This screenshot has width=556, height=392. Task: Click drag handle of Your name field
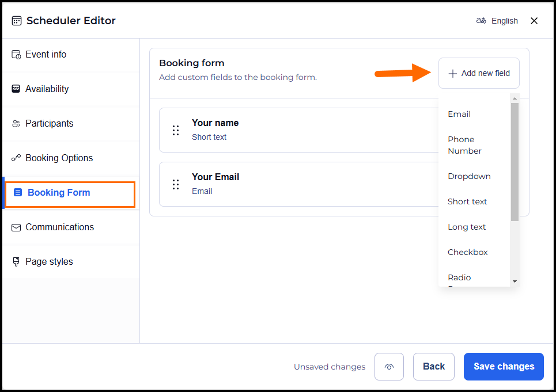pyautogui.click(x=176, y=130)
